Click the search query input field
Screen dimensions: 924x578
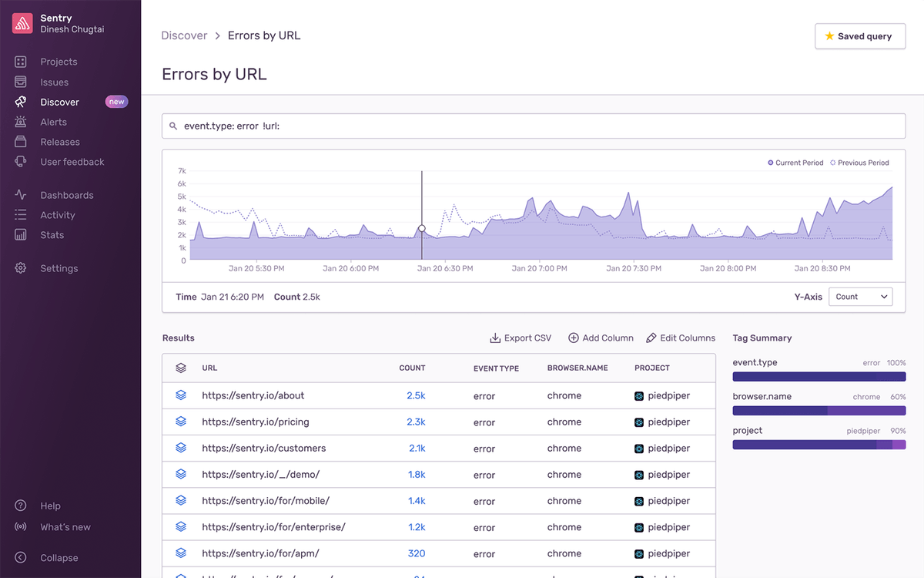click(534, 126)
